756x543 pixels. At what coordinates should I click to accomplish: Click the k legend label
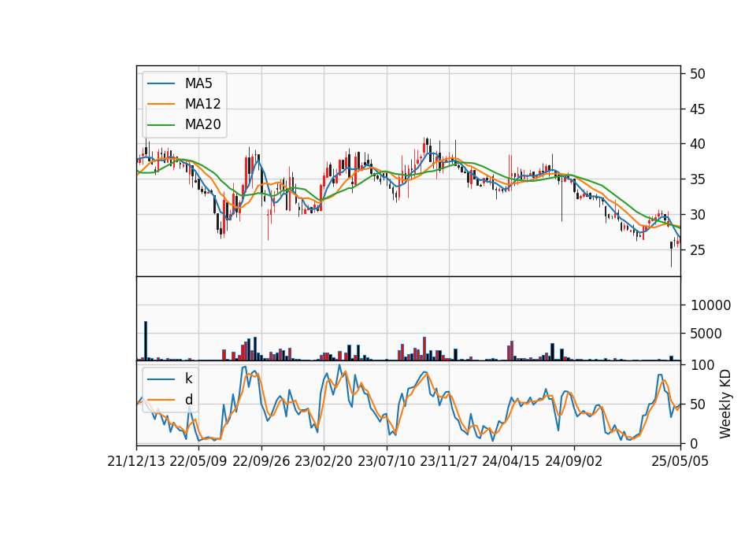(188, 379)
